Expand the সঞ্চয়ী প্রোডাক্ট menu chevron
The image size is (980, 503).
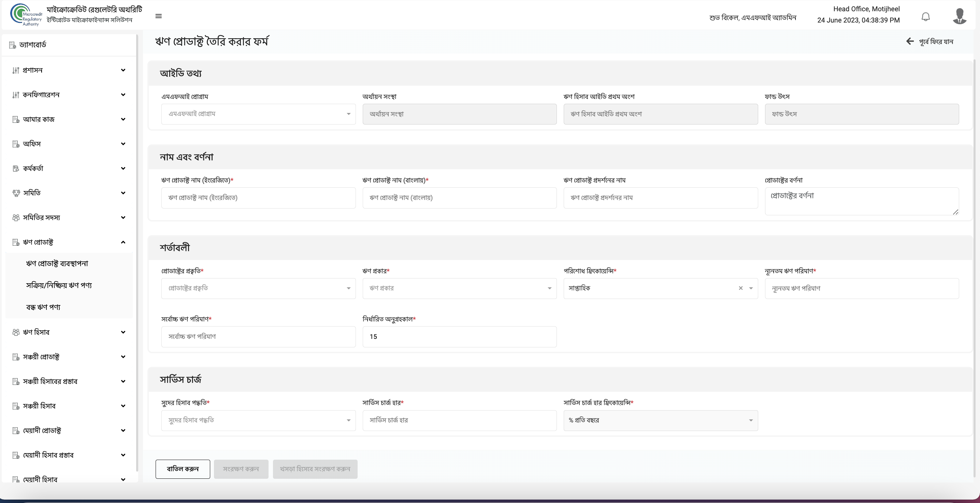123,357
